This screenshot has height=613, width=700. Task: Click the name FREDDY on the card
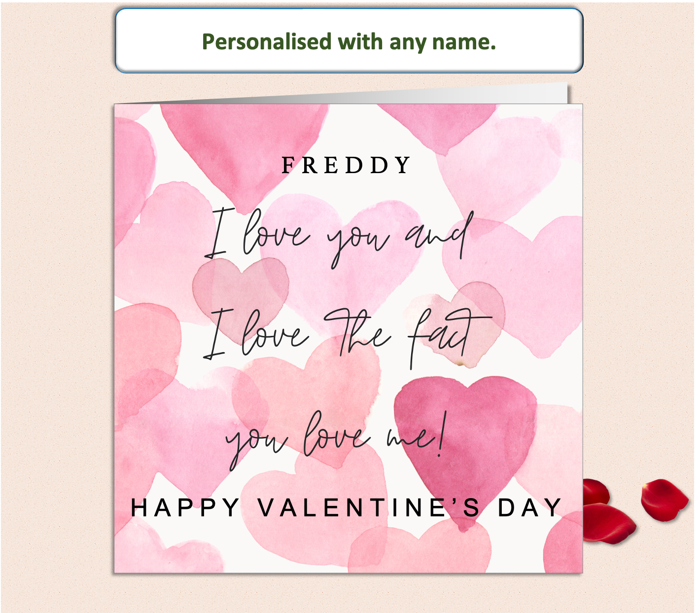click(x=346, y=165)
